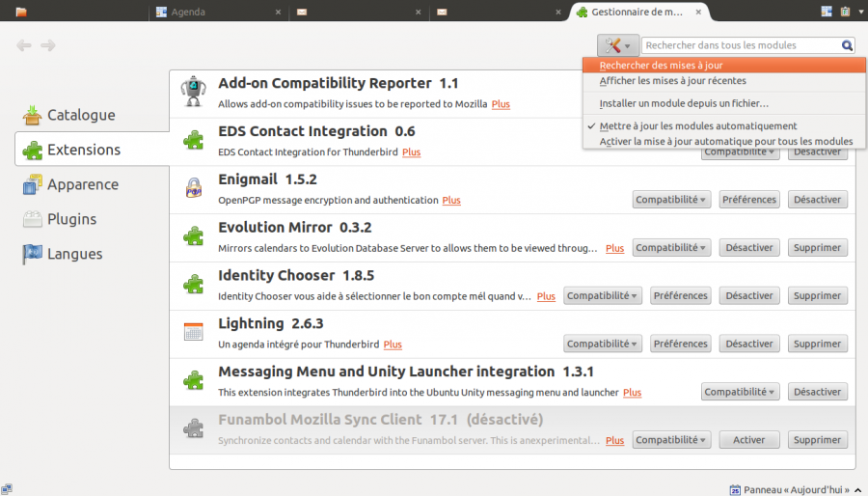The image size is (868, 496).
Task: Disable the Messaging Menu and Unity Launcher extension
Action: [x=817, y=392]
